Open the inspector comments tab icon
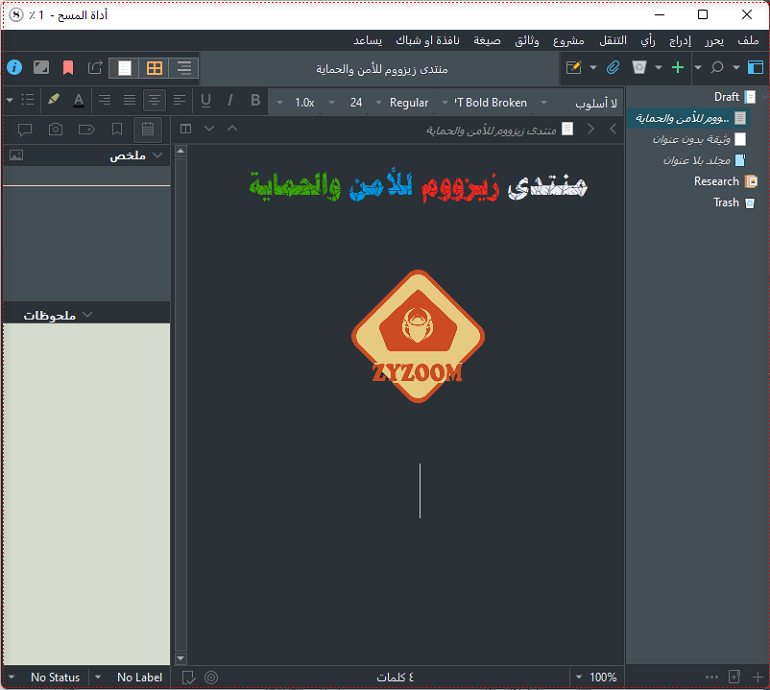 point(25,130)
